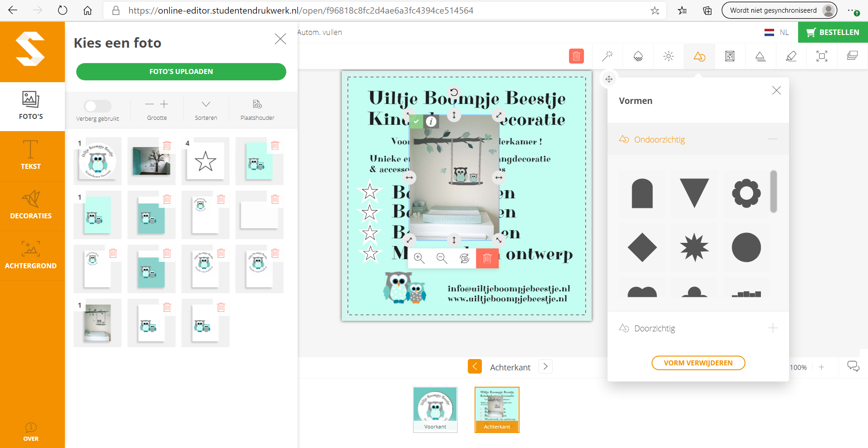This screenshot has width=868, height=448.
Task: Select the round owl logo photo thumbnail
Action: click(x=98, y=161)
